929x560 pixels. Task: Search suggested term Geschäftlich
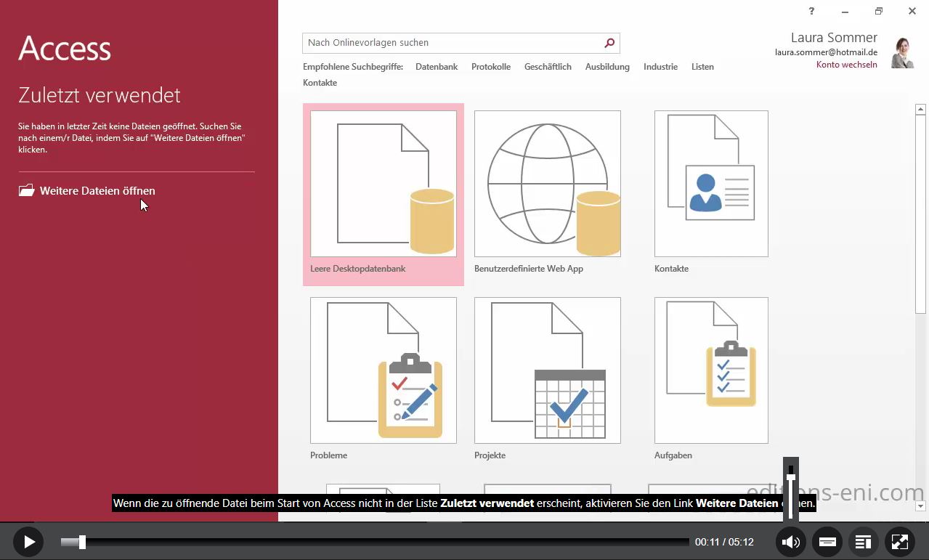click(548, 67)
